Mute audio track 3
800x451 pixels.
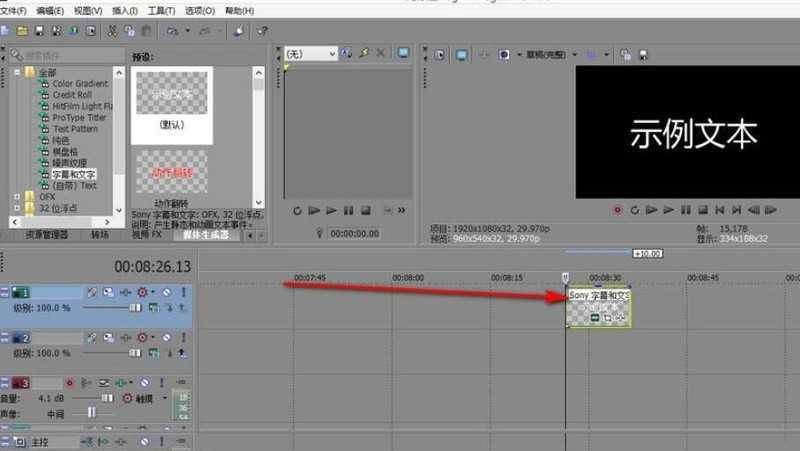click(144, 382)
